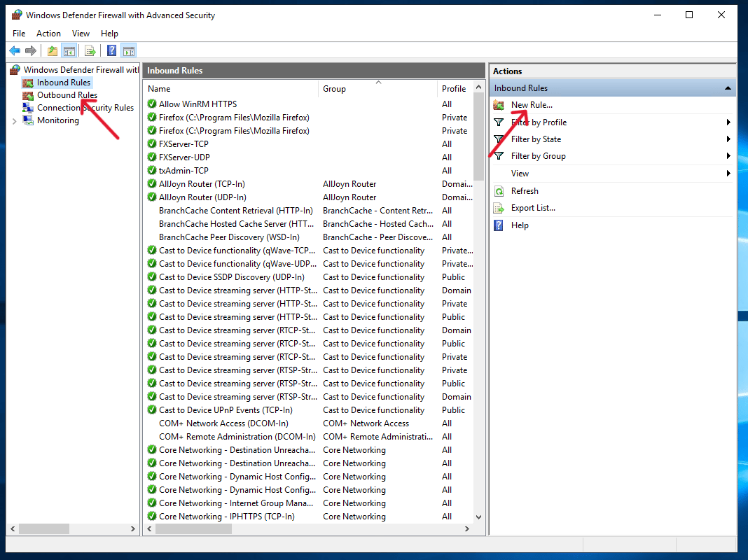Screen dimensions: 748x560
Task: Select COM+ Remote Administration (DCOM-In) rule
Action: pos(309,437)
